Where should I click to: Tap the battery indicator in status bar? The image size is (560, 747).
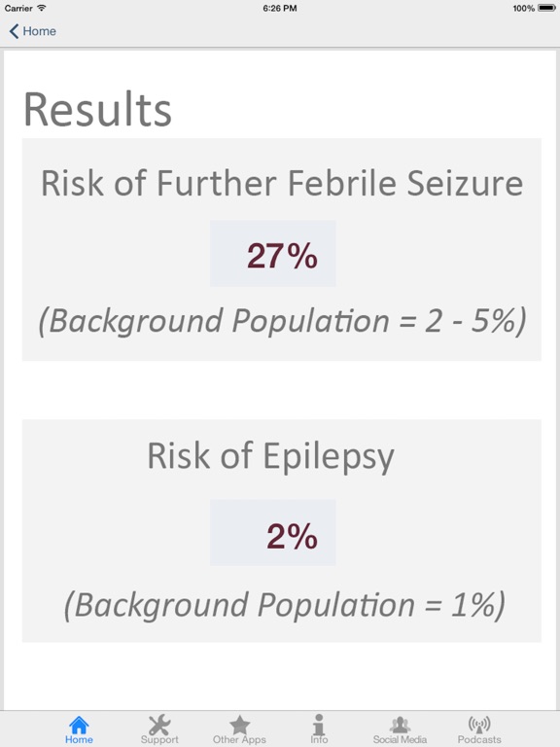[546, 8]
